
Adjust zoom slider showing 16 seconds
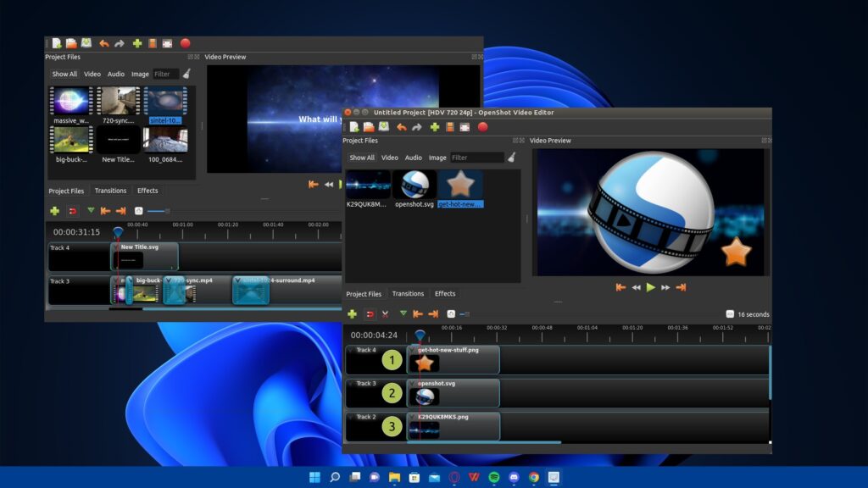[x=465, y=314]
